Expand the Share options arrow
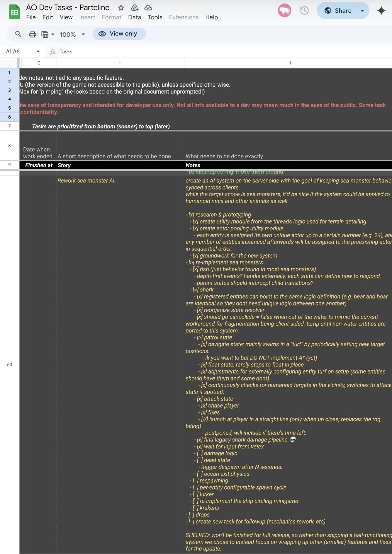 click(x=362, y=11)
